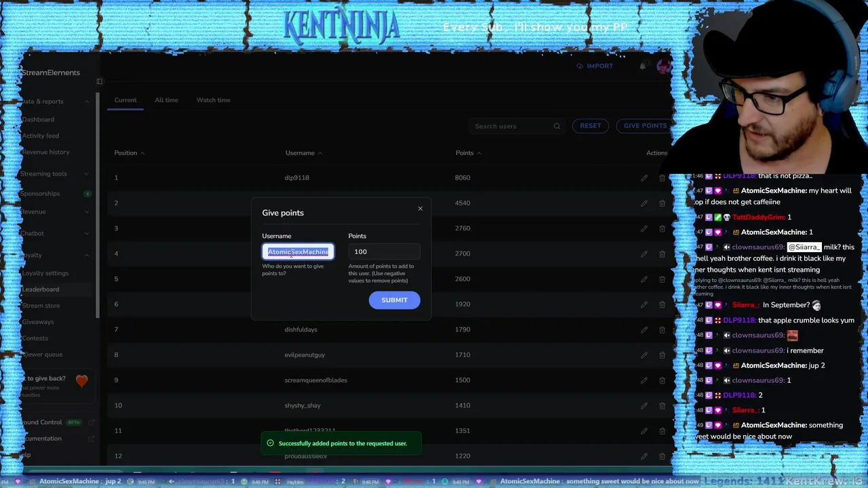The image size is (868, 488).
Task: Click the orange heart icon
Action: [81, 382]
